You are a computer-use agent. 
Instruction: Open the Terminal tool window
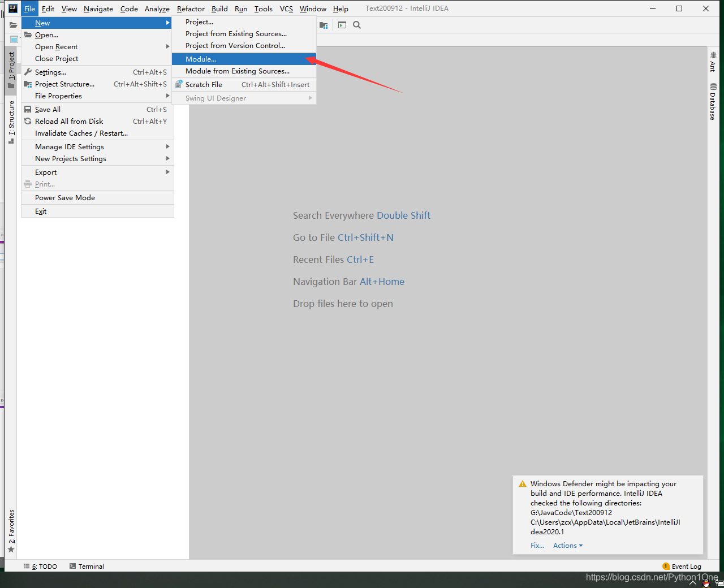tap(87, 566)
